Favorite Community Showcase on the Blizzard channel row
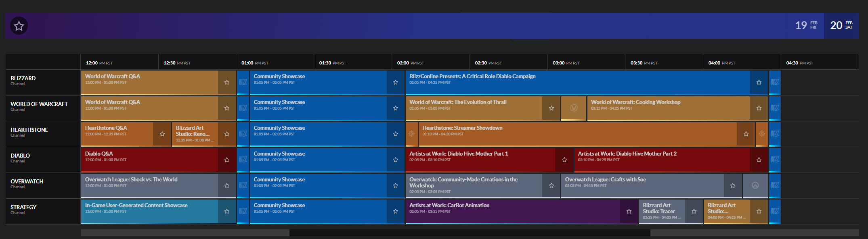 pos(396,82)
